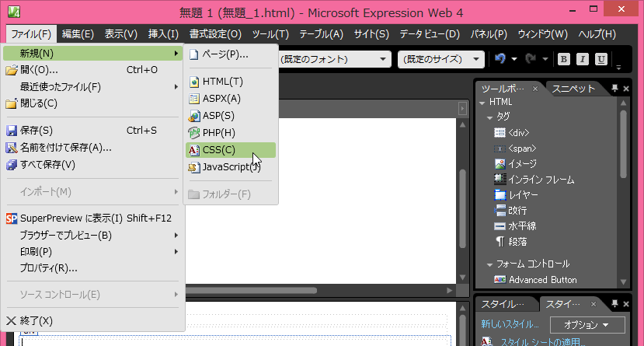The height and width of the screenshot is (346, 644).
Task: Select the 水平線 toolbox item
Action: pos(515,226)
